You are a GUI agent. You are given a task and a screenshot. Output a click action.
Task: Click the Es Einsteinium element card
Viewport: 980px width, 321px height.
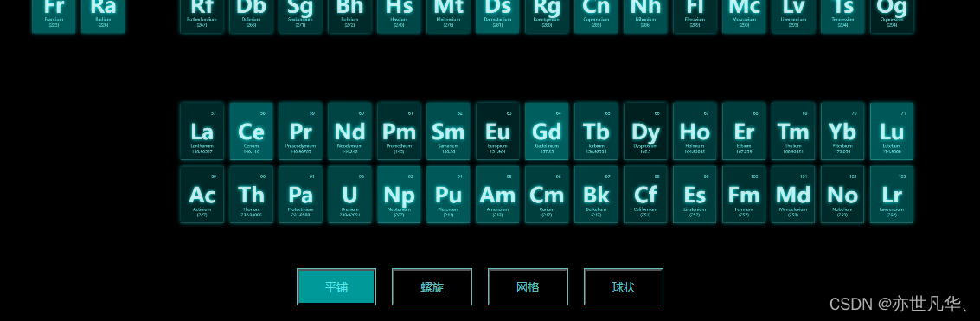pos(695,195)
